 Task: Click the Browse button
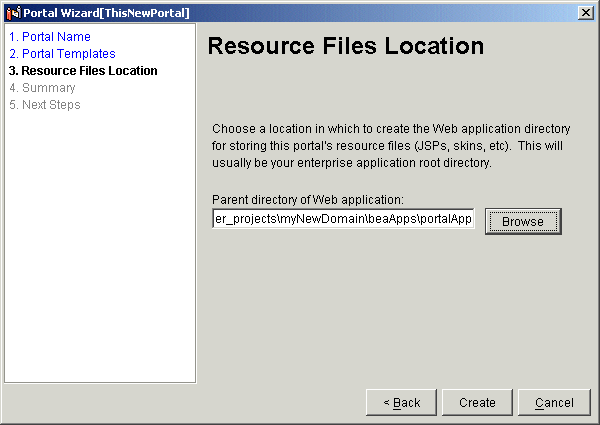[523, 221]
